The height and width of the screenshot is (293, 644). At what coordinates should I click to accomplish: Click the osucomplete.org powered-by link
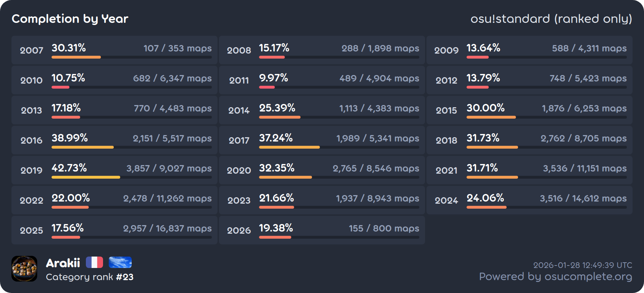(555, 277)
